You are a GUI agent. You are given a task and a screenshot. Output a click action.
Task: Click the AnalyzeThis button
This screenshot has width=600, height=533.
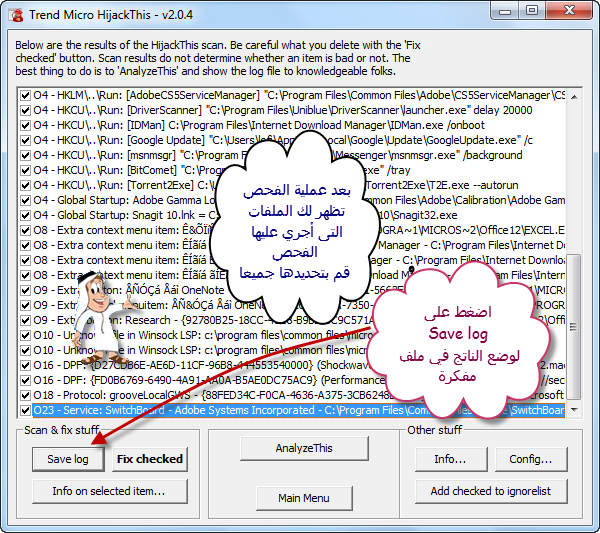(304, 448)
